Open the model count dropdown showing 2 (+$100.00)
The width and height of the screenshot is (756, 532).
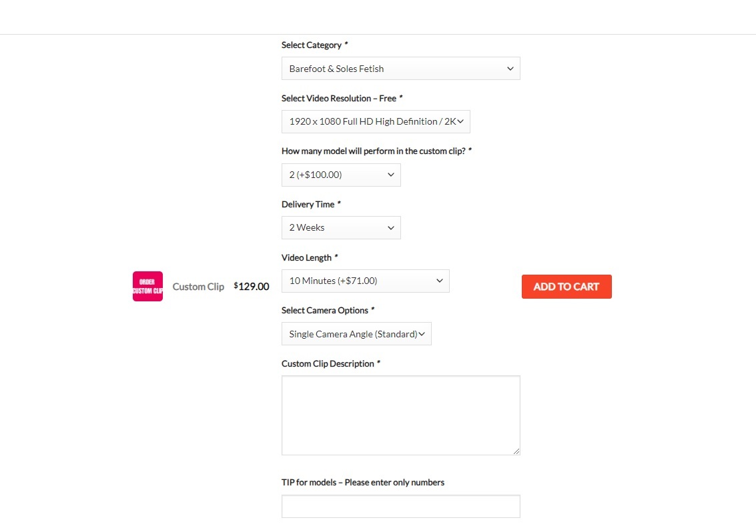[x=341, y=175]
